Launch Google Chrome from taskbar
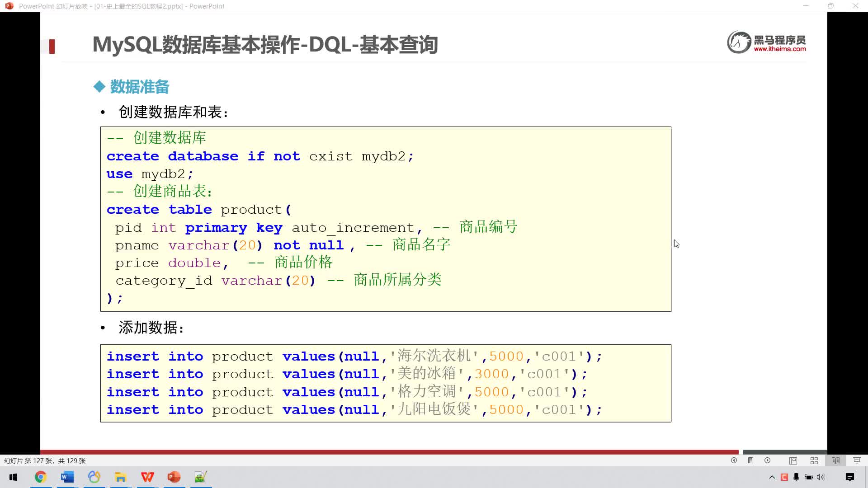This screenshot has height=488, width=868. pos(41,477)
